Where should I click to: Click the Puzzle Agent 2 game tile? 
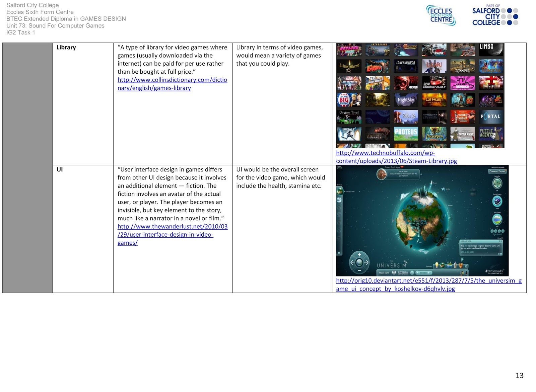click(491, 133)
